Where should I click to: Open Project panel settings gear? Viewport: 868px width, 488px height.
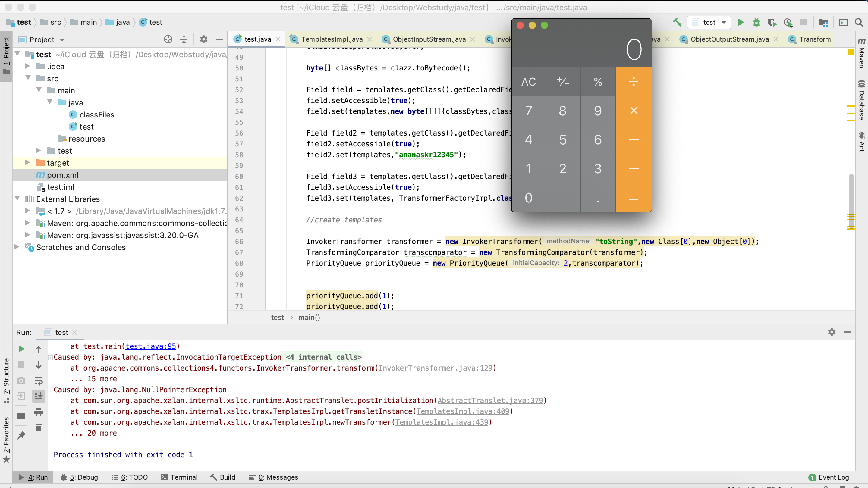[x=203, y=39]
